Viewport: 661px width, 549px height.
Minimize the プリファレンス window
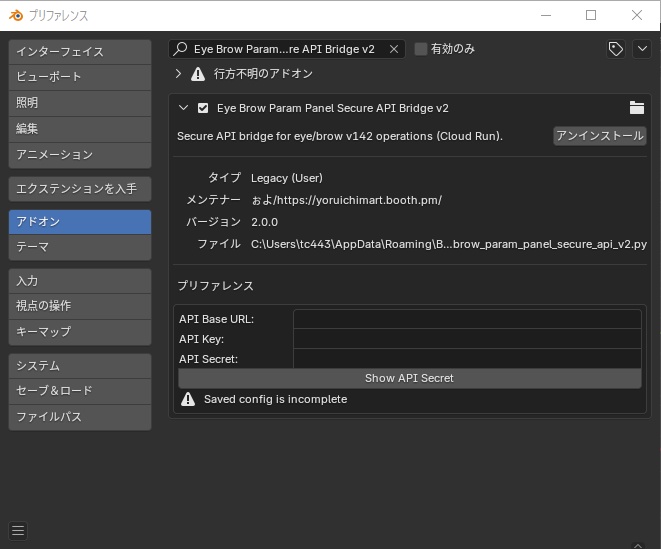(x=546, y=16)
